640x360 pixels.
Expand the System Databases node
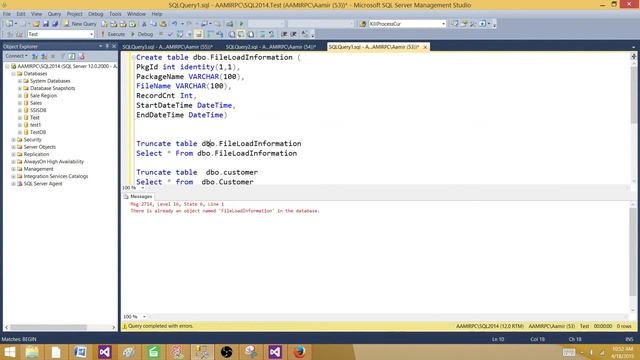click(x=20, y=81)
